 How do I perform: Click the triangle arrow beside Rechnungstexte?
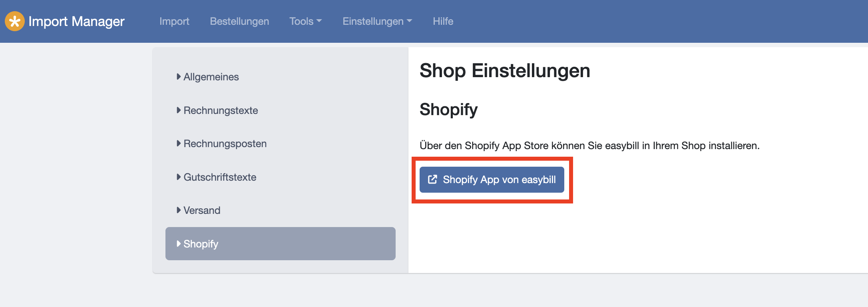179,110
